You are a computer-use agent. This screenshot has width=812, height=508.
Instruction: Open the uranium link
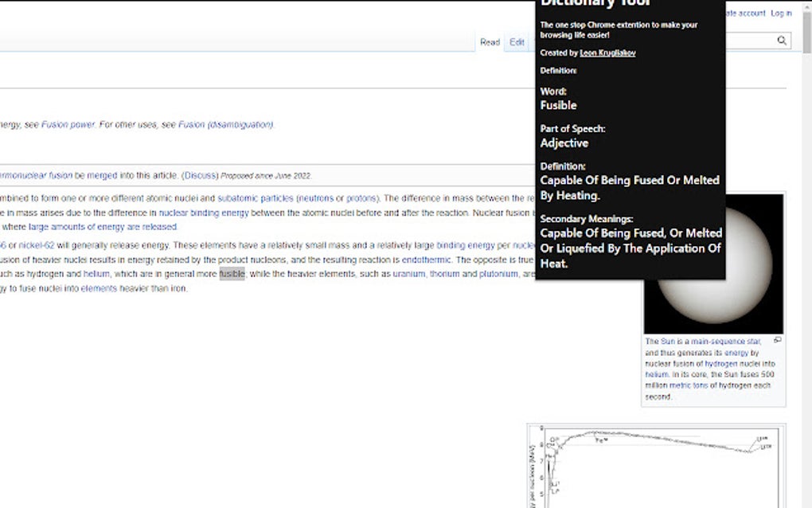(408, 273)
